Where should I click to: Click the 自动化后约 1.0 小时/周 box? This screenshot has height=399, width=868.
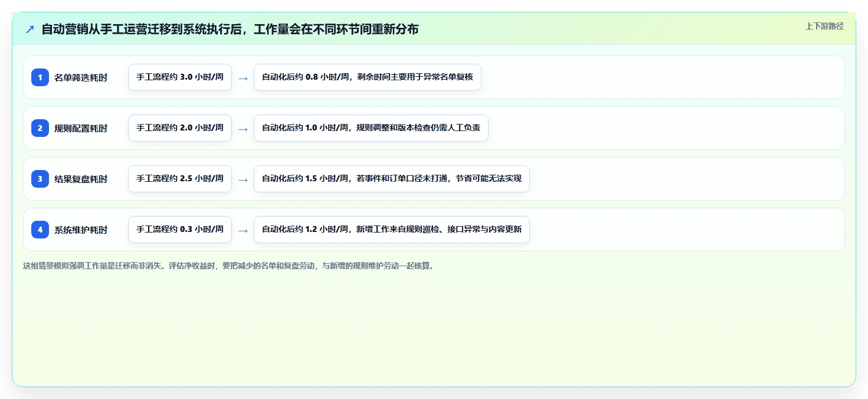click(371, 128)
